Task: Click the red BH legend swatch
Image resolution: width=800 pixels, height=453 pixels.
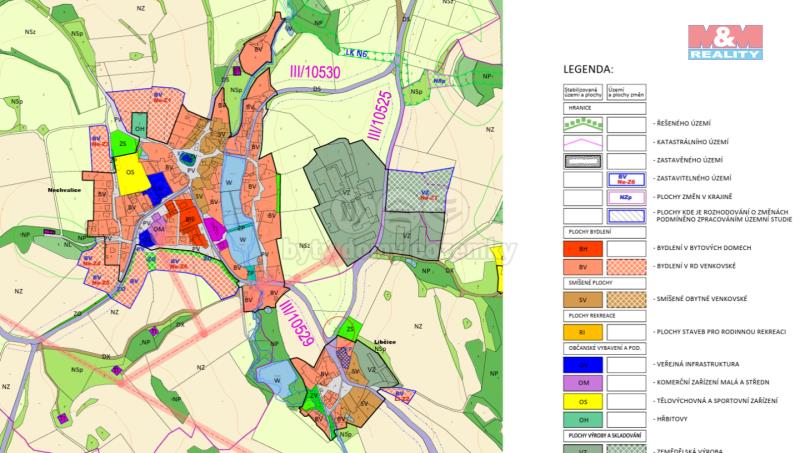Action: pos(582,248)
